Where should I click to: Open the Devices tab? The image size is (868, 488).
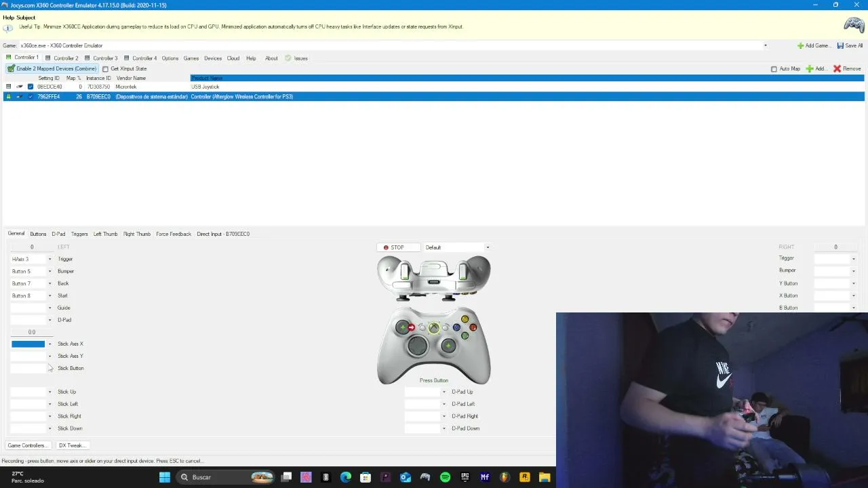[213, 58]
